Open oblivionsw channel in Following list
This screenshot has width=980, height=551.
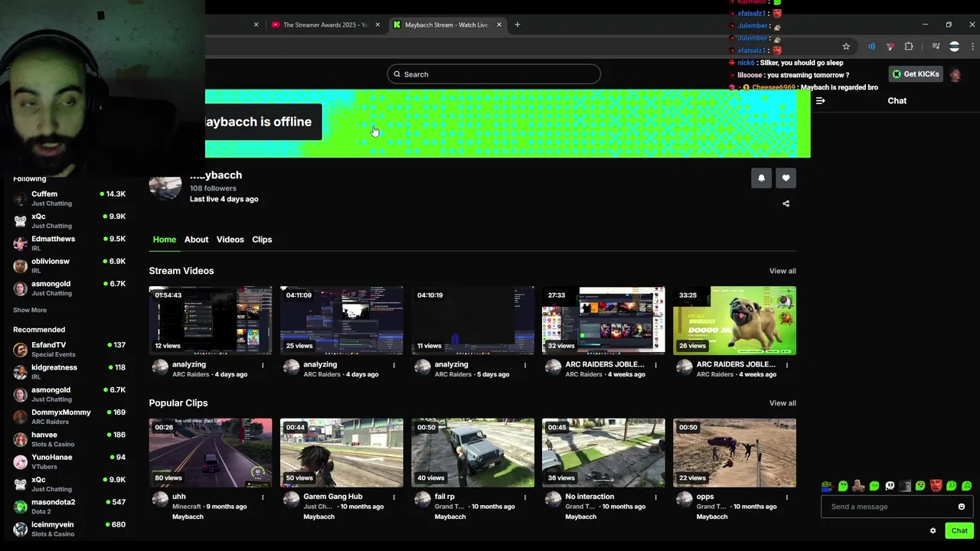[x=69, y=266]
